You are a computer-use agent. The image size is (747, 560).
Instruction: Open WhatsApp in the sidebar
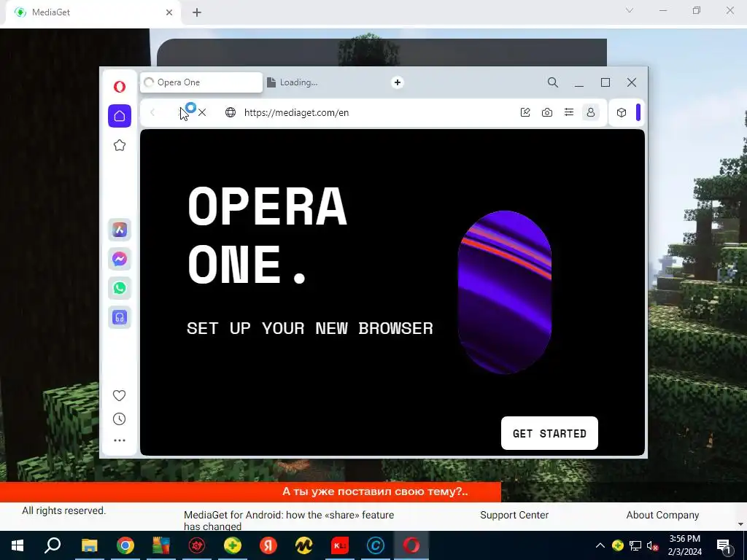(120, 288)
